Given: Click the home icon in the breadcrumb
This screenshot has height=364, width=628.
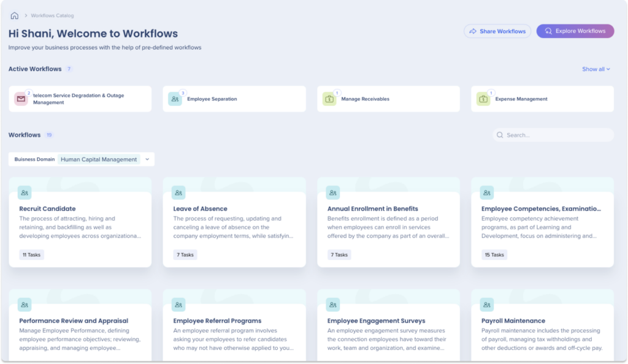Looking at the screenshot, I should tap(14, 15).
